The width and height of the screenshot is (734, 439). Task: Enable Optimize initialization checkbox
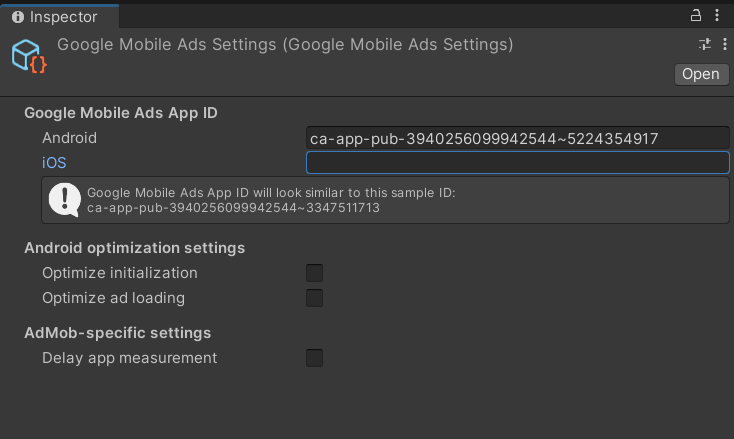click(314, 273)
